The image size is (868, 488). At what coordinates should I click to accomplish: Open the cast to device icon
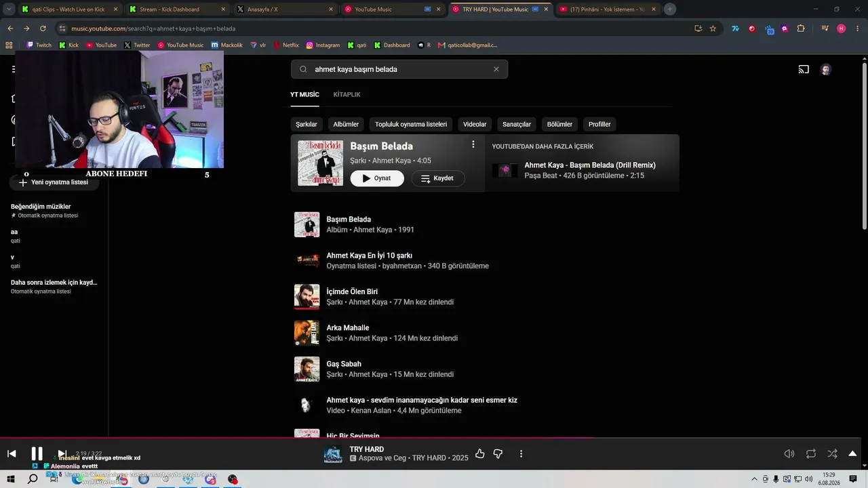pyautogui.click(x=804, y=69)
